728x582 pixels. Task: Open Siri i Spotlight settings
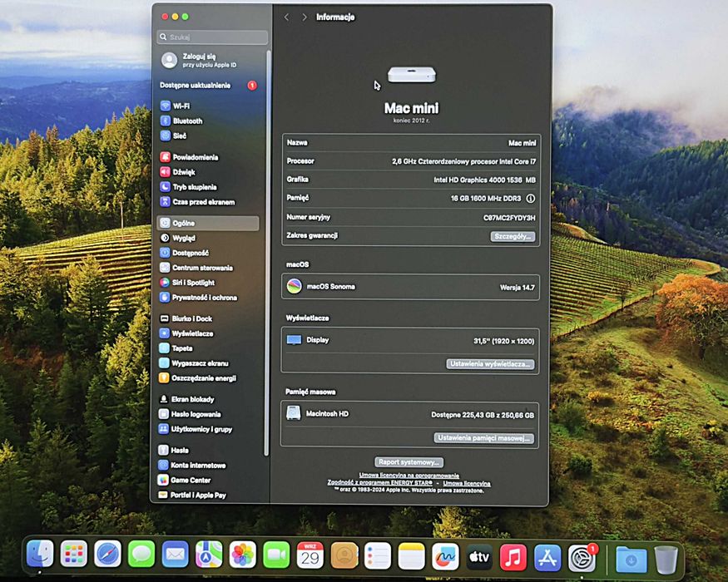(x=187, y=282)
